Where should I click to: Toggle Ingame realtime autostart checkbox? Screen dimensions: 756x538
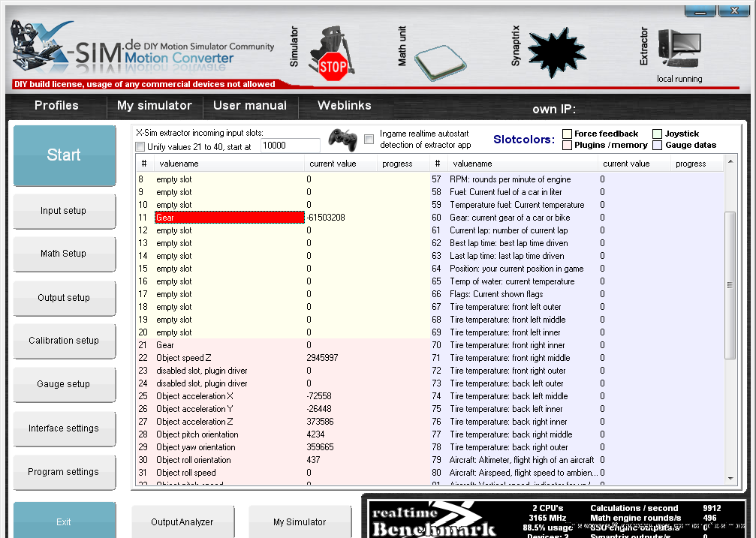coord(369,139)
